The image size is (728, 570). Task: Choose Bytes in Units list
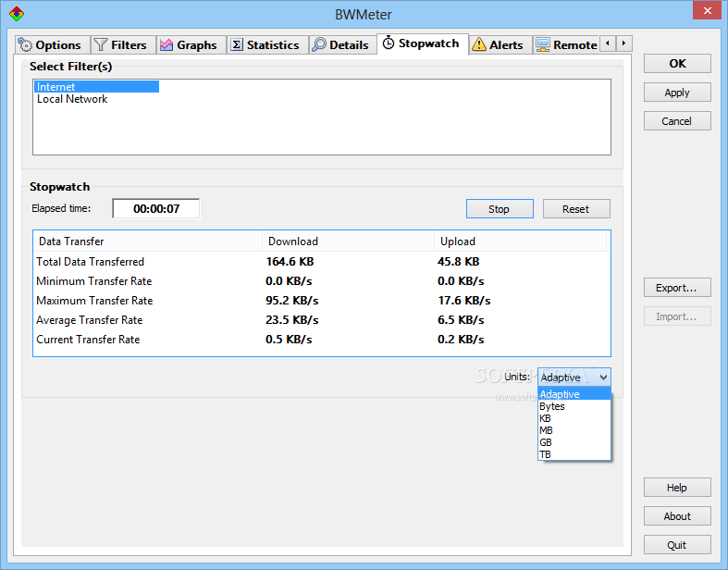point(574,406)
